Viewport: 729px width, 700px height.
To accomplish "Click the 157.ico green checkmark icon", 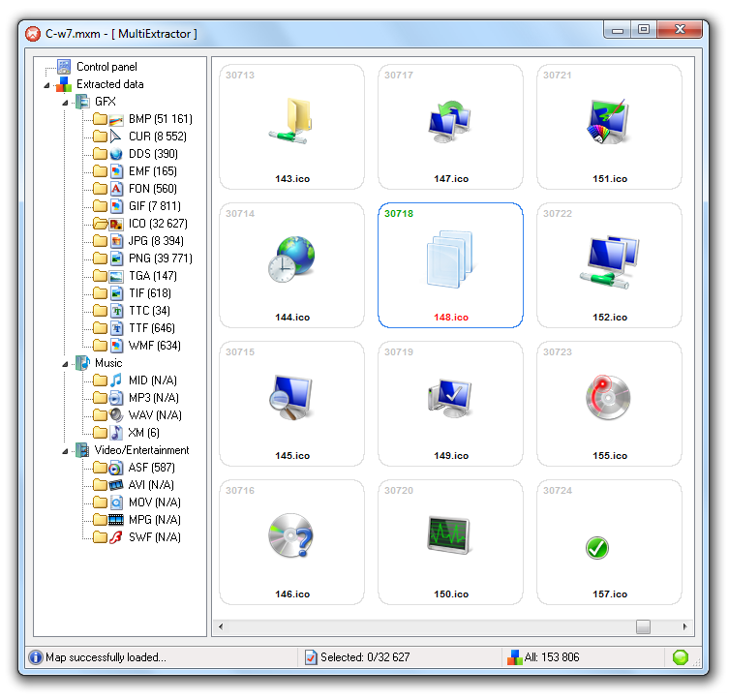I will click(x=597, y=549).
